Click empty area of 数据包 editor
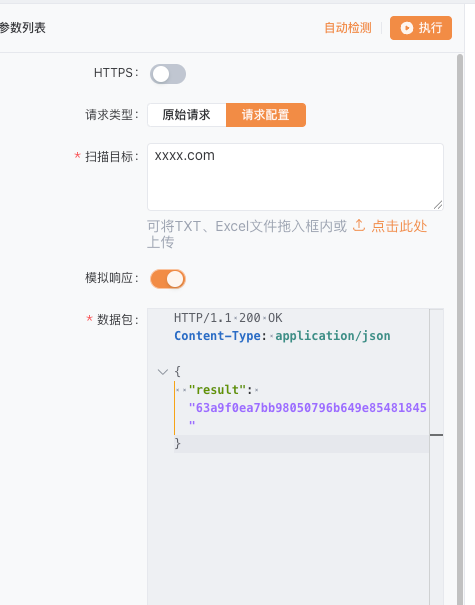The height and width of the screenshot is (605, 475). click(x=288, y=529)
